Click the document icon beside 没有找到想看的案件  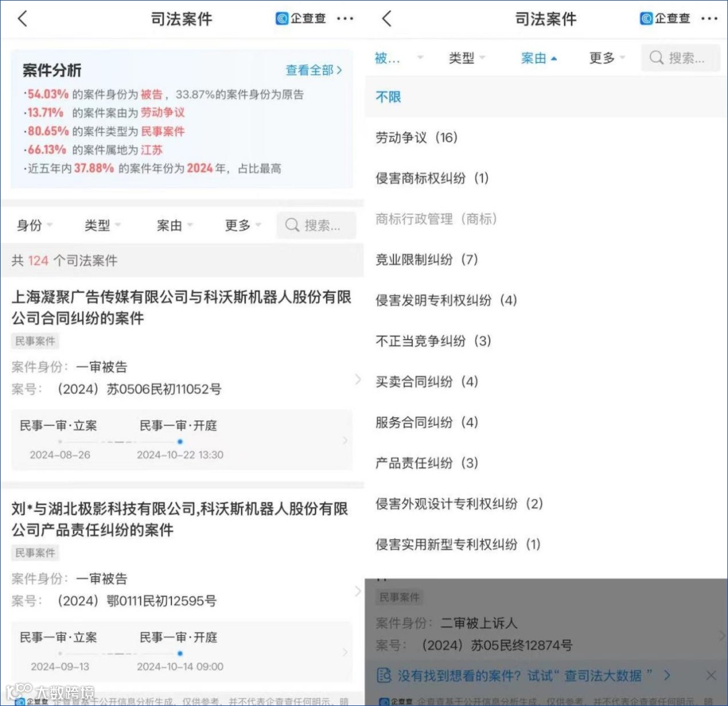[x=384, y=676]
